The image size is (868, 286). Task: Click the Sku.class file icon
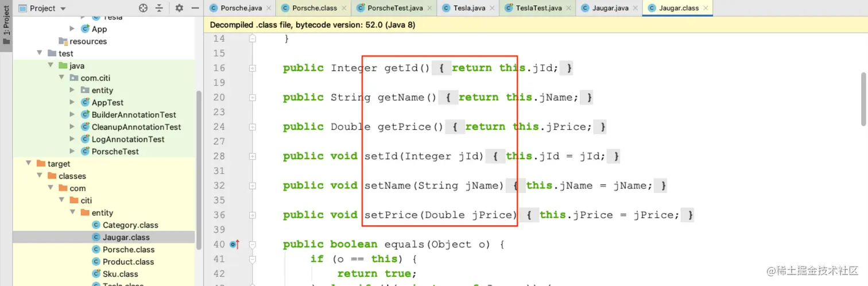click(x=96, y=274)
